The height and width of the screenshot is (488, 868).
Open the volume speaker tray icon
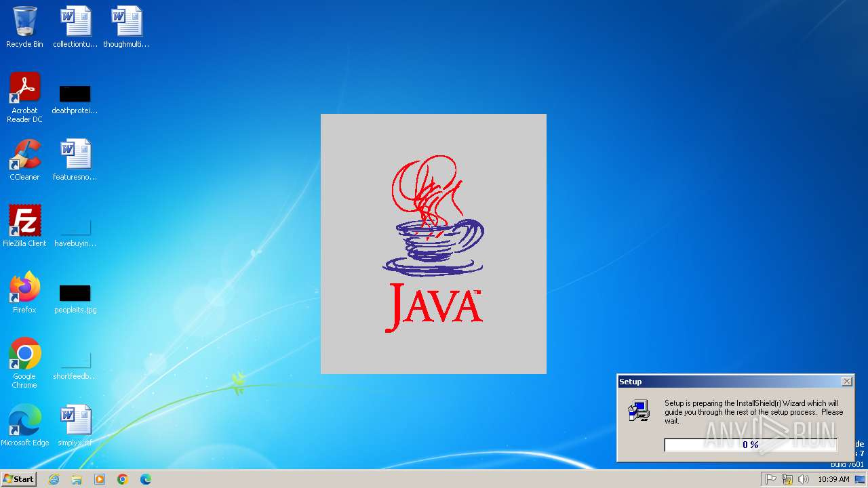pos(804,479)
